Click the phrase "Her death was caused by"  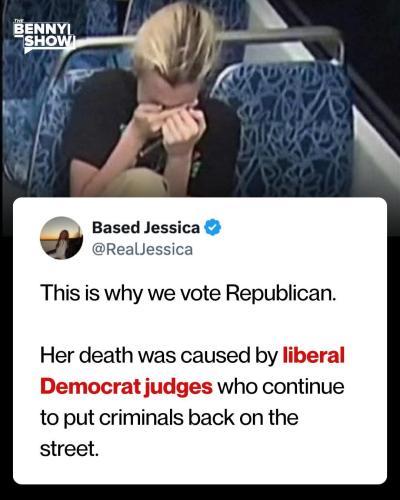[159, 355]
